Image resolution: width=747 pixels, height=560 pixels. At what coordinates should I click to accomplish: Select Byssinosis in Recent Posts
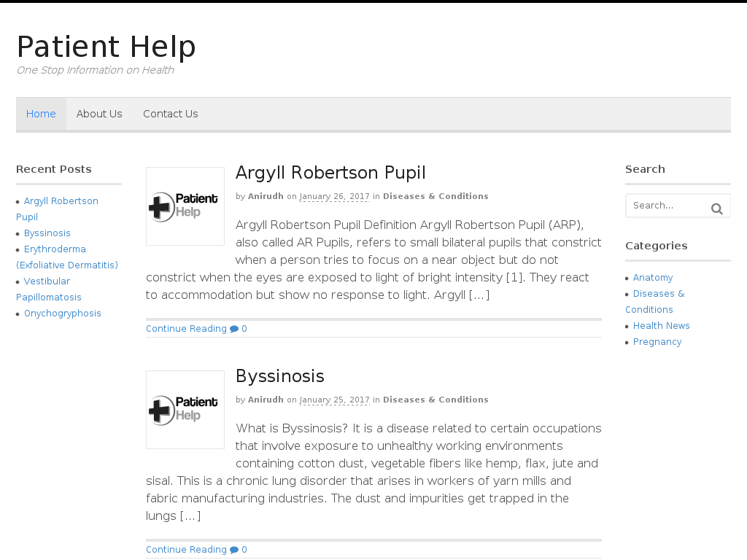coord(47,233)
